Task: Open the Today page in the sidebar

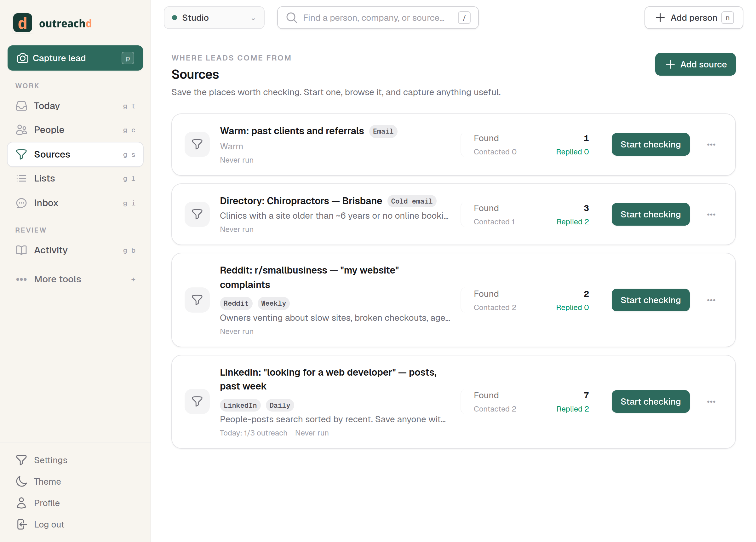Action: (75, 106)
